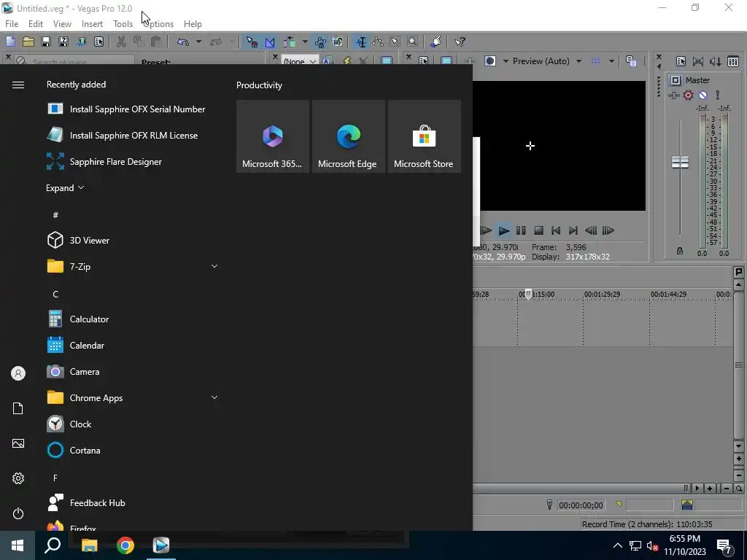Toggle Master bus mute icon
Image resolution: width=747 pixels, height=560 pixels.
tap(703, 95)
